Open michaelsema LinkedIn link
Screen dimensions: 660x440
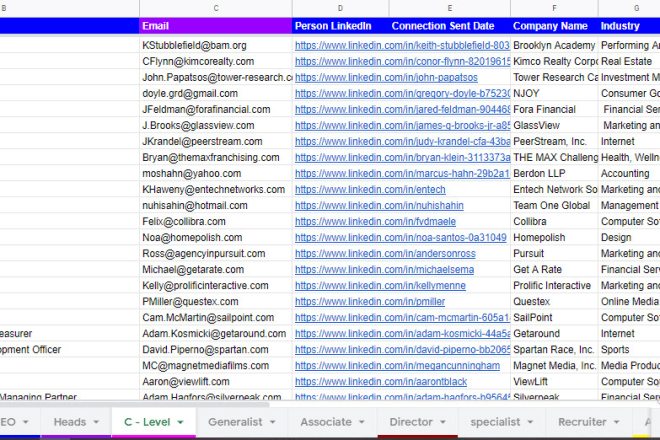[x=384, y=269]
